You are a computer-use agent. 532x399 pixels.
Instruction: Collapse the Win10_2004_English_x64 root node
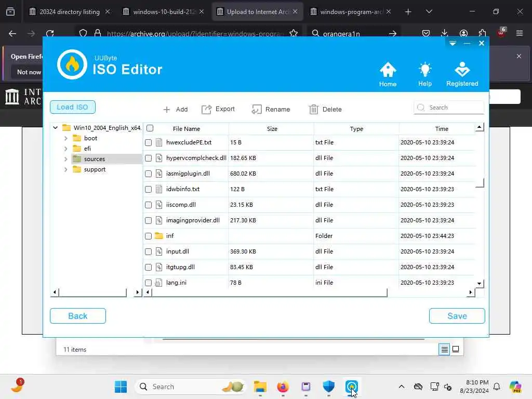coord(55,128)
